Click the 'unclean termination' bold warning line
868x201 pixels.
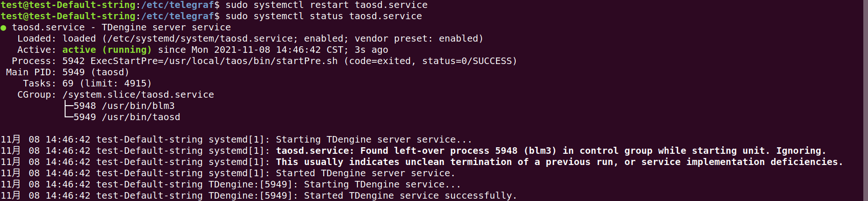pos(559,162)
